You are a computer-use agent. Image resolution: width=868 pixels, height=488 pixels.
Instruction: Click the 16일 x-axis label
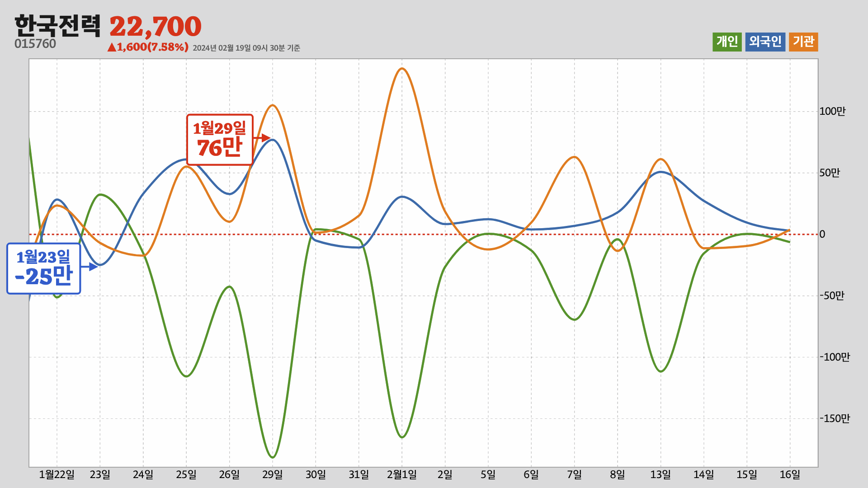pos(790,474)
